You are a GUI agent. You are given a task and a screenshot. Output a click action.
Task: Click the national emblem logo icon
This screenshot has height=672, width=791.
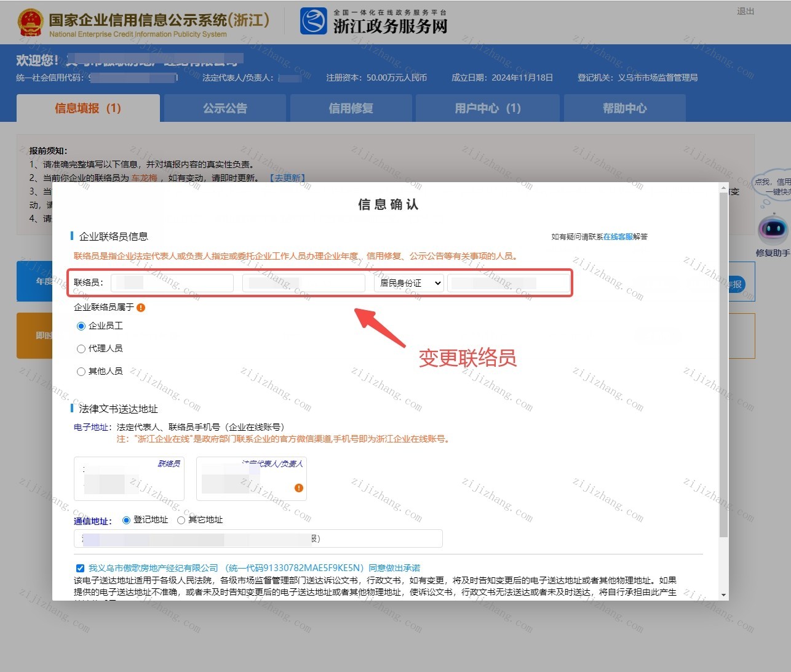pyautogui.click(x=30, y=23)
